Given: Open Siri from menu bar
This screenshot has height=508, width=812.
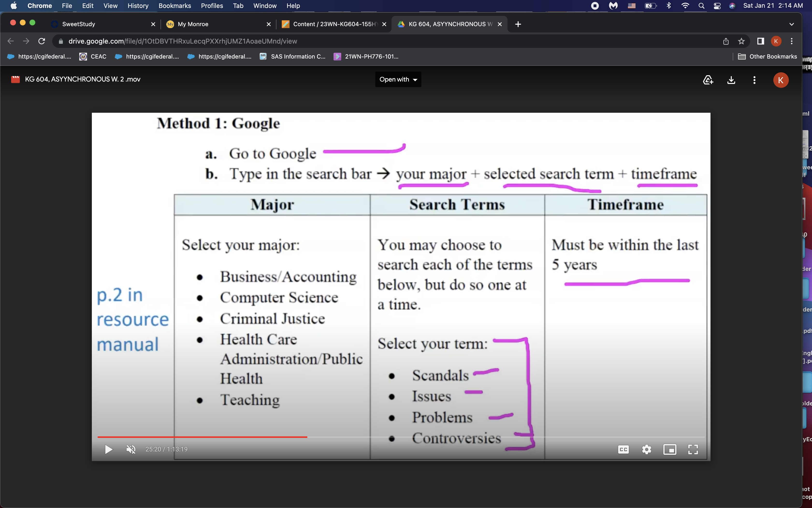Looking at the screenshot, I should tap(732, 6).
